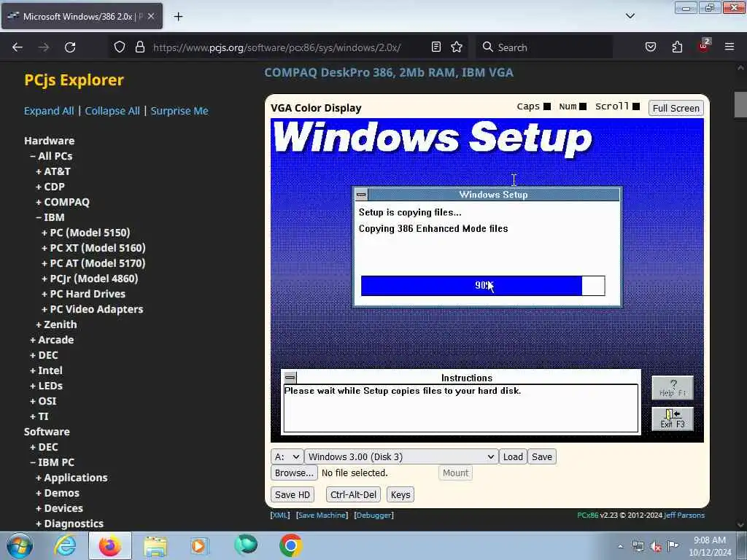Click the setup copy progress bar
Viewport: 747px width, 560px height.
483,286
